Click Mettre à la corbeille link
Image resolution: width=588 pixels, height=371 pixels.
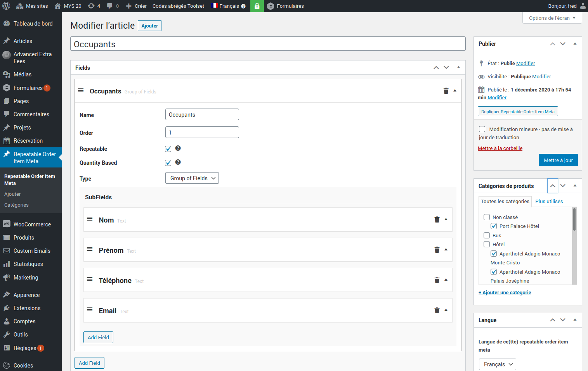[x=500, y=148]
